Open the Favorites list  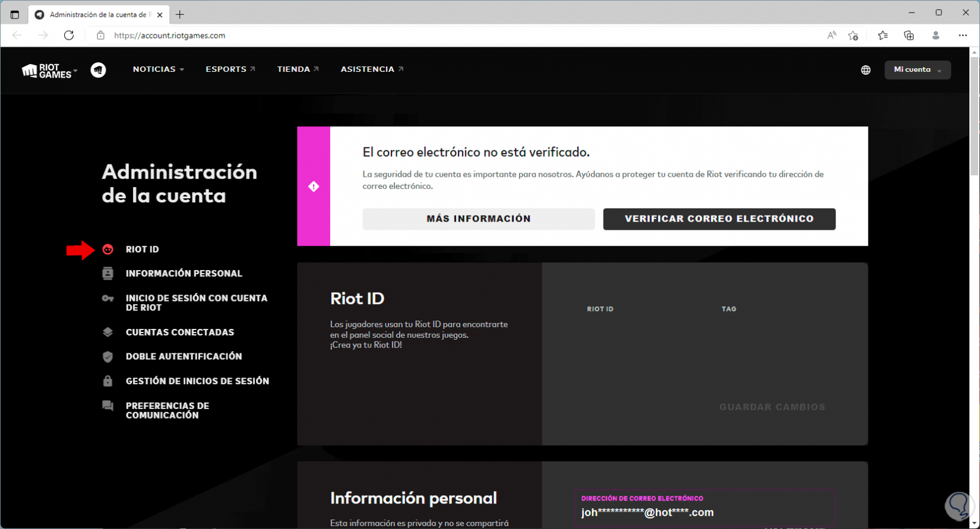pyautogui.click(x=883, y=35)
